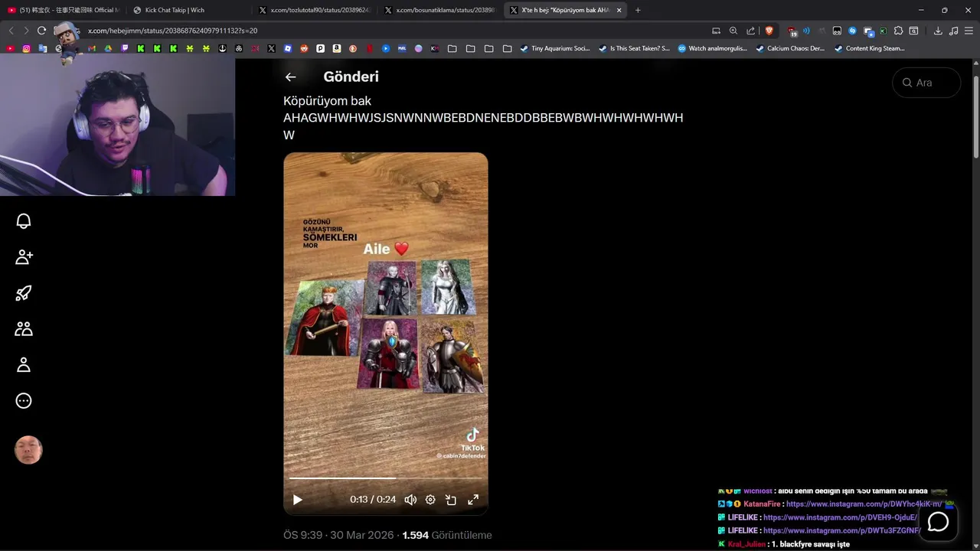Open LIFELIKE's DWTu3FZGfNF Instagram link
980x551 pixels.
(841, 530)
